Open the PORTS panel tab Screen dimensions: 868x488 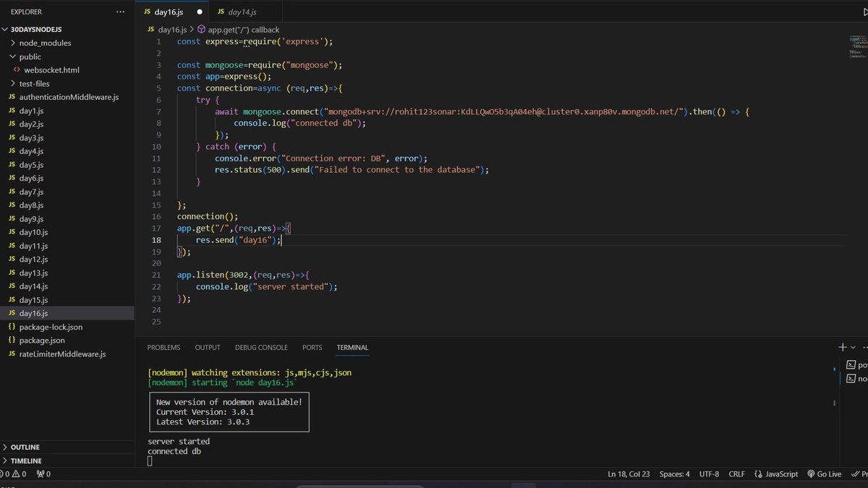pos(312,348)
